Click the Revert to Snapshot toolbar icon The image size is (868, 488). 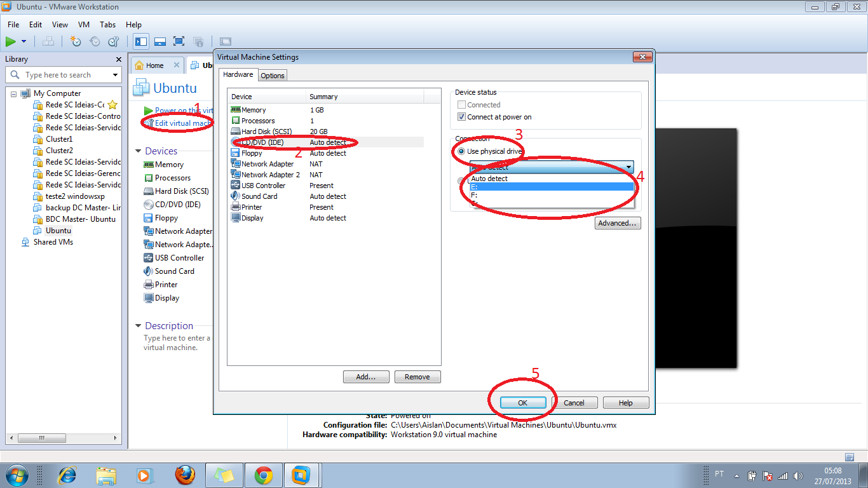pos(95,41)
